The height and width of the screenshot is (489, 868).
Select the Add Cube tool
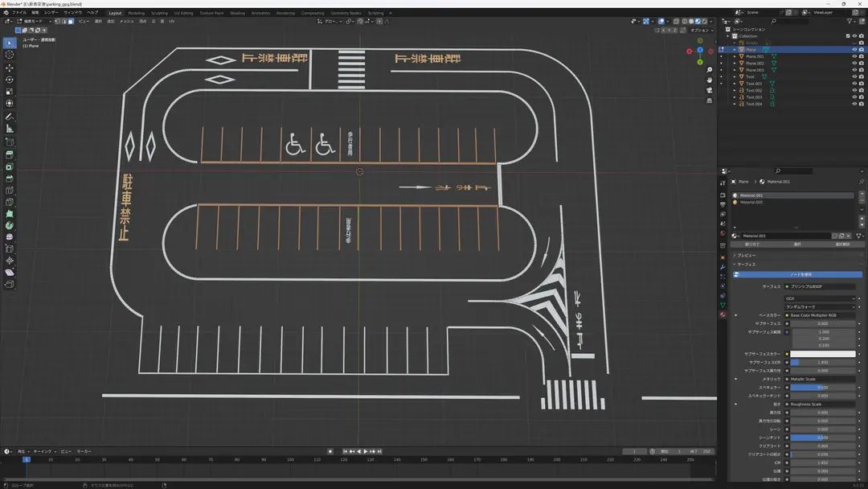(10, 142)
